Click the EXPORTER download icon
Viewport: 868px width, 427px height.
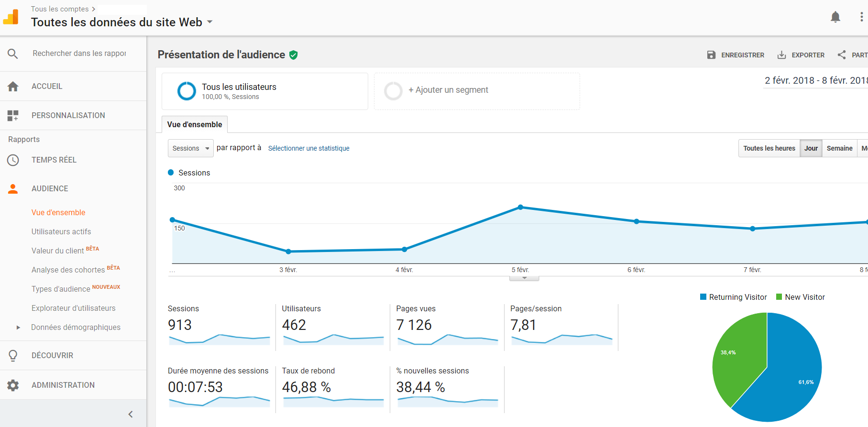(x=781, y=55)
